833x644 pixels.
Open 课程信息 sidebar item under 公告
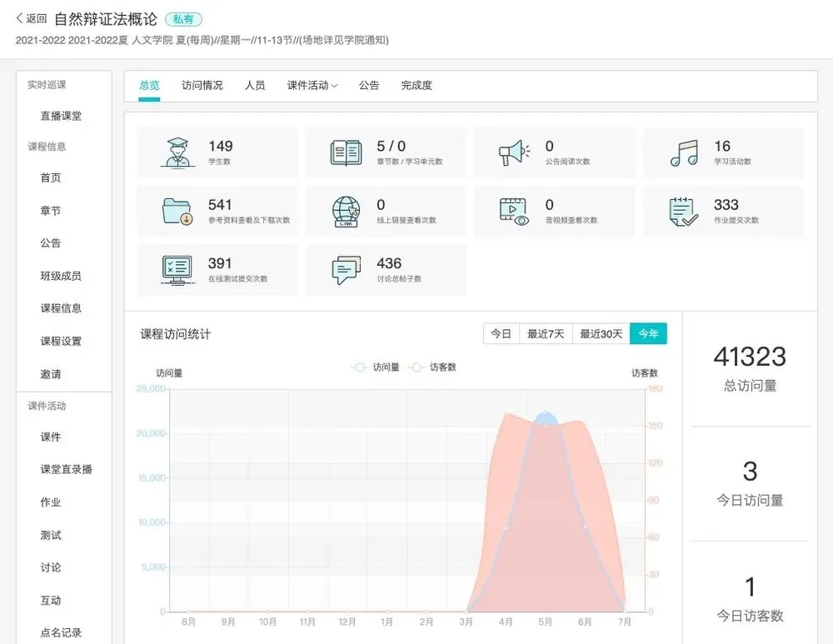(61, 308)
